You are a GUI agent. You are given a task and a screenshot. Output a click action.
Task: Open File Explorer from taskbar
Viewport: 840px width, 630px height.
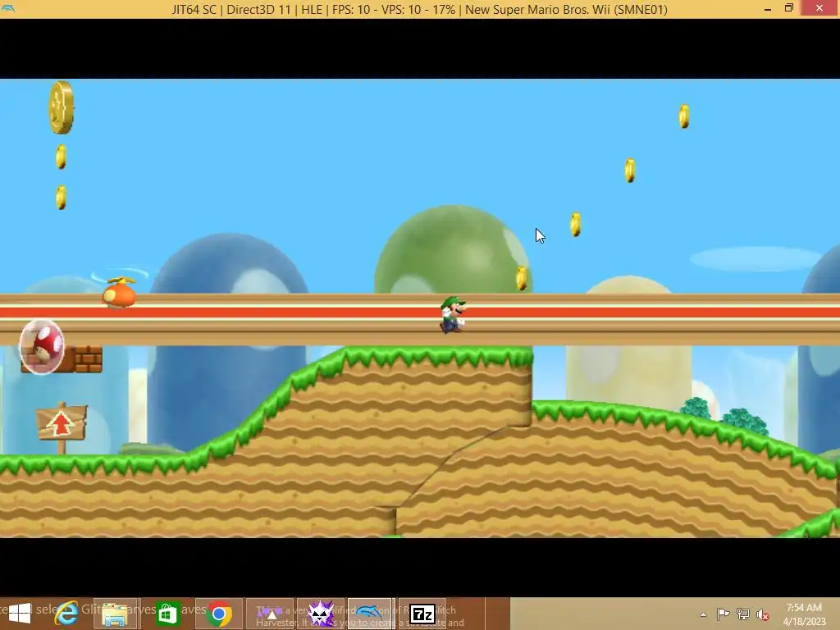[116, 614]
